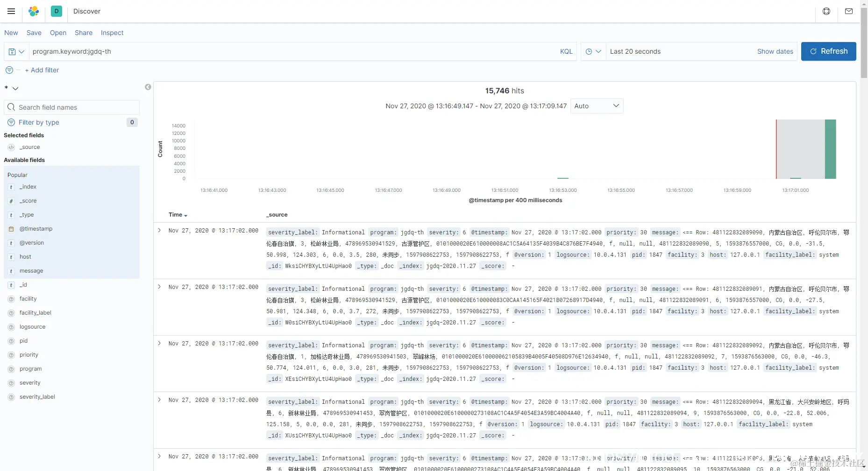Click the _score number type icon

(11, 201)
